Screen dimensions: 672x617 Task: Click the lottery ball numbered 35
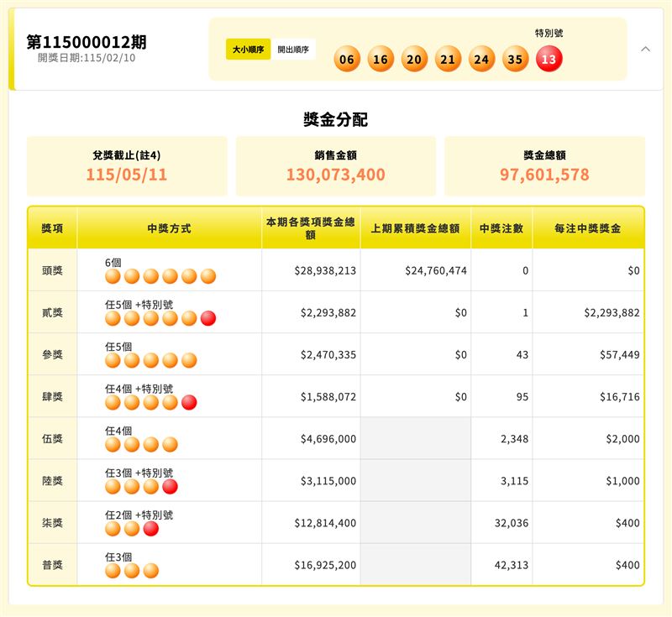click(x=515, y=60)
